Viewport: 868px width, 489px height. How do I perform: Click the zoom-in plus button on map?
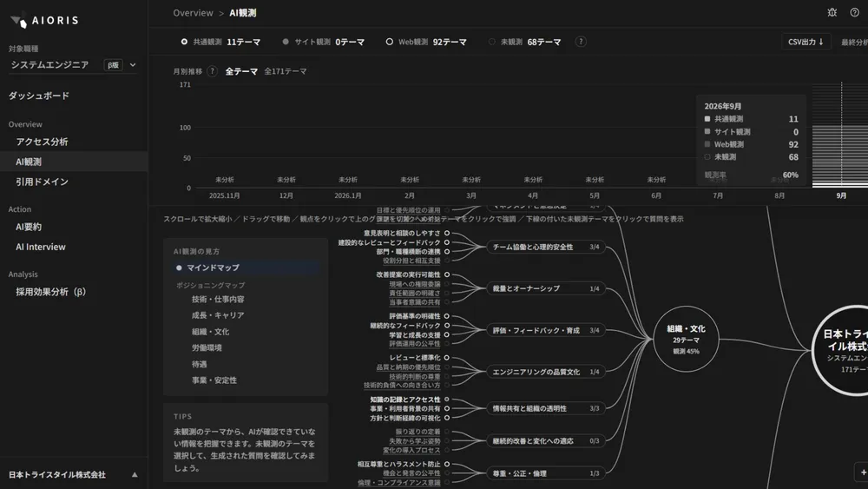(863, 472)
